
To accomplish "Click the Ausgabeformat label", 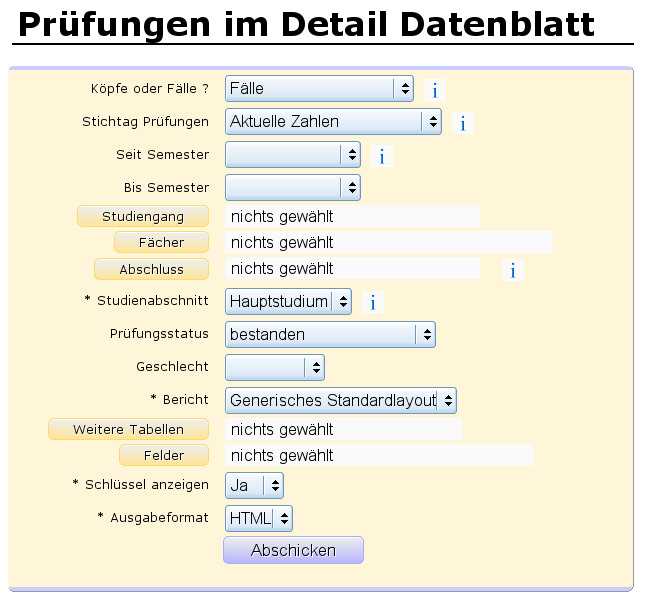I will point(153,517).
